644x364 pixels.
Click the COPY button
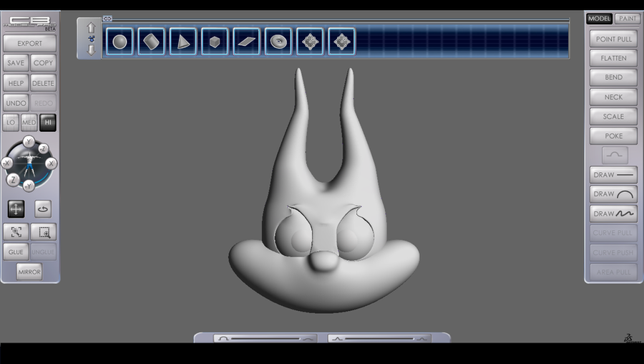pos(43,63)
